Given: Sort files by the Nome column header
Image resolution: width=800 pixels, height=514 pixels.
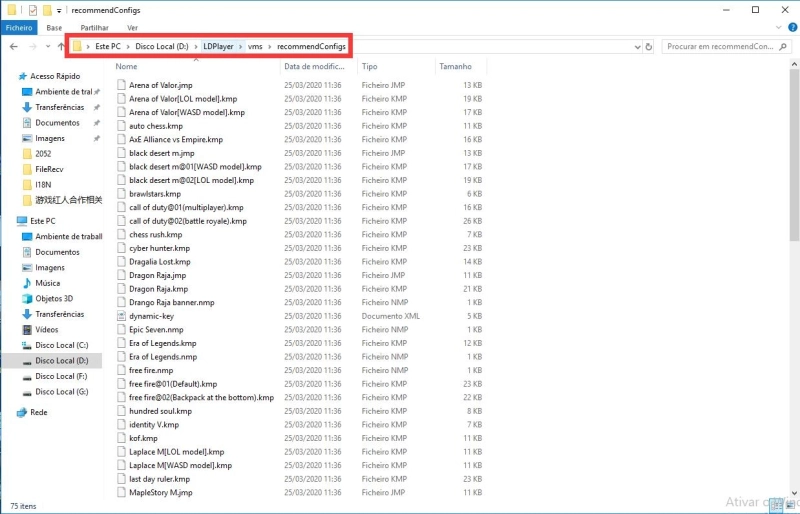Looking at the screenshot, I should click(127, 67).
